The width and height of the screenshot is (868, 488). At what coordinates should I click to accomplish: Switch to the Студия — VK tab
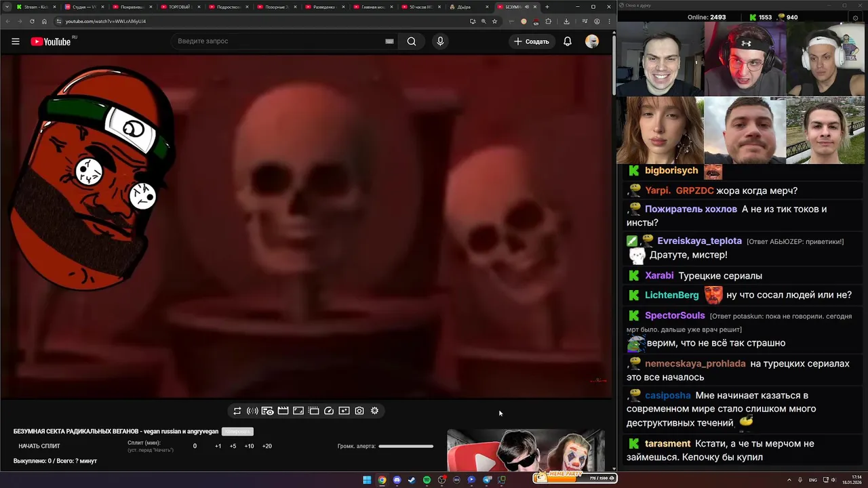[83, 7]
